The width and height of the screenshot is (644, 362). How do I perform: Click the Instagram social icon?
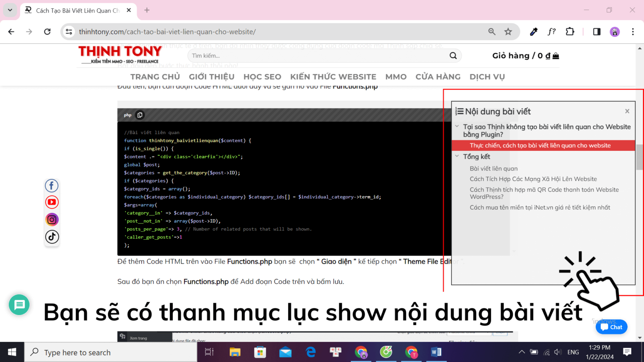pos(52,220)
